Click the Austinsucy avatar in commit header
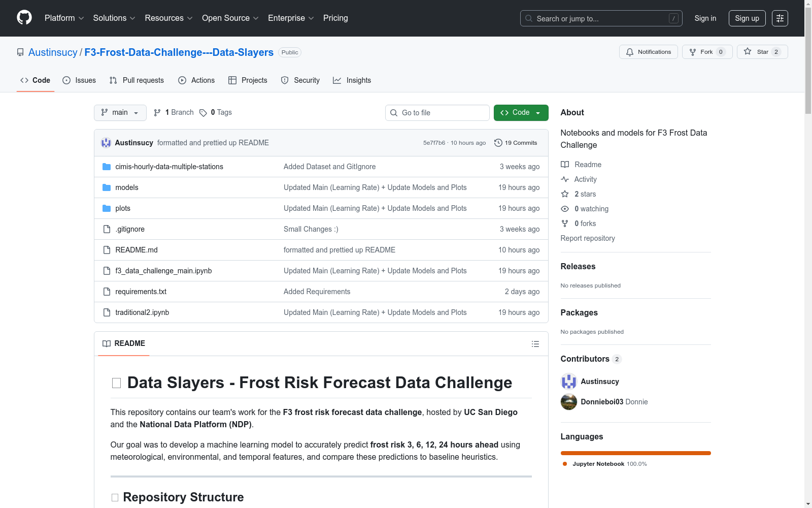Viewport: 812px width, 508px height. click(x=106, y=143)
